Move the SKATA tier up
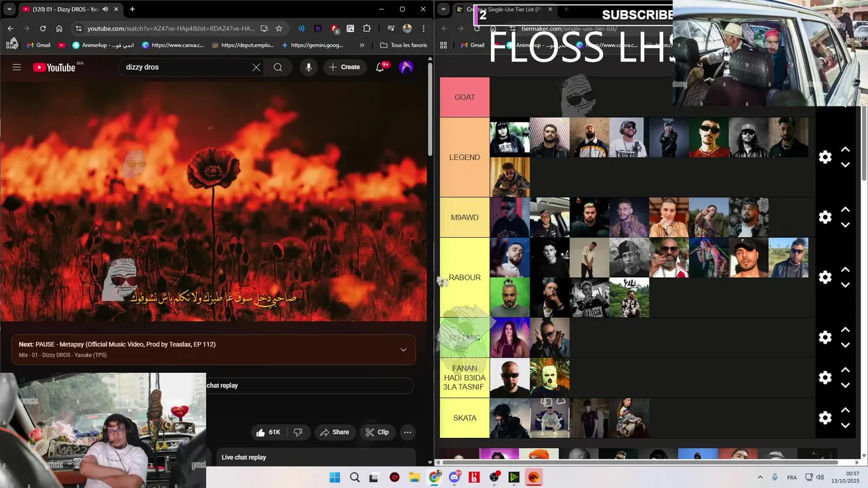 click(x=846, y=410)
